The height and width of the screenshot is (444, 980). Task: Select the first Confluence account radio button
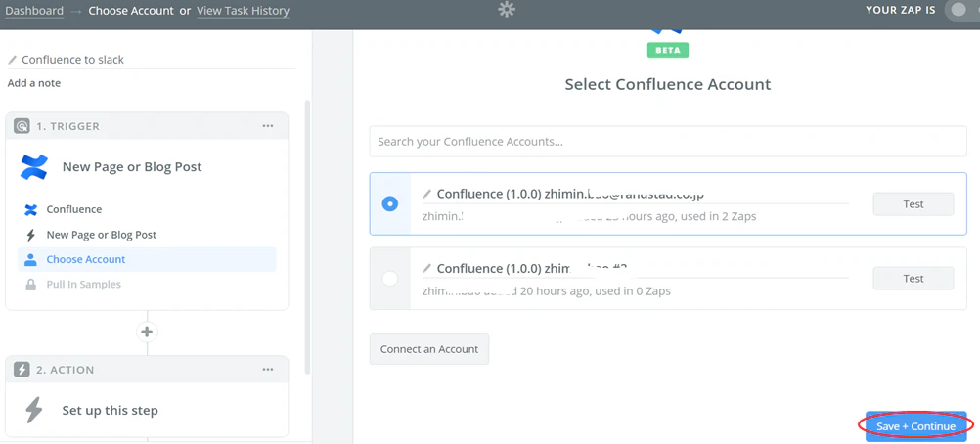[390, 203]
